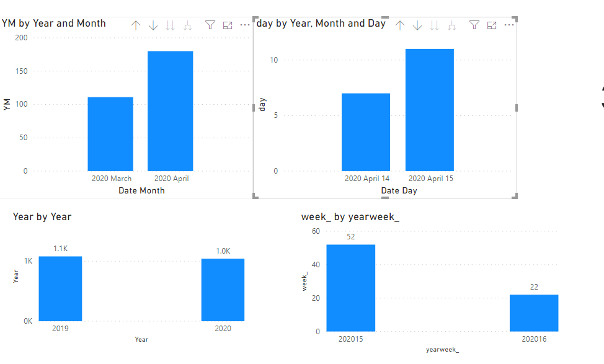Select the 2020 April bar in YM chart
This screenshot has height=364, width=604.
171,111
